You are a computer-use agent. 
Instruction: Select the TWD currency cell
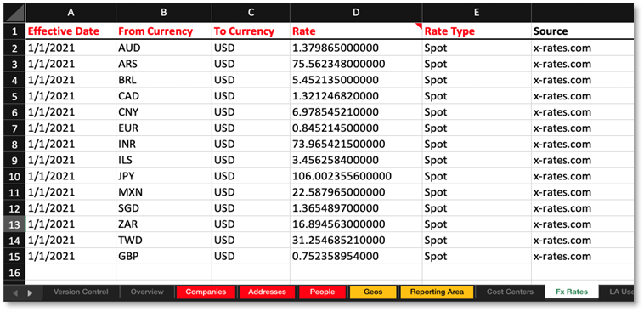[x=164, y=241]
